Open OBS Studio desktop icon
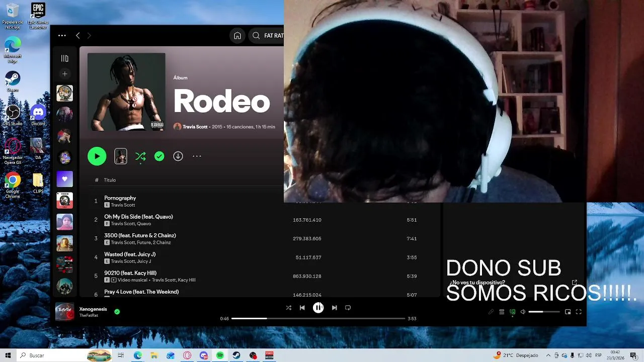The height and width of the screenshot is (362, 644). pos(13,116)
